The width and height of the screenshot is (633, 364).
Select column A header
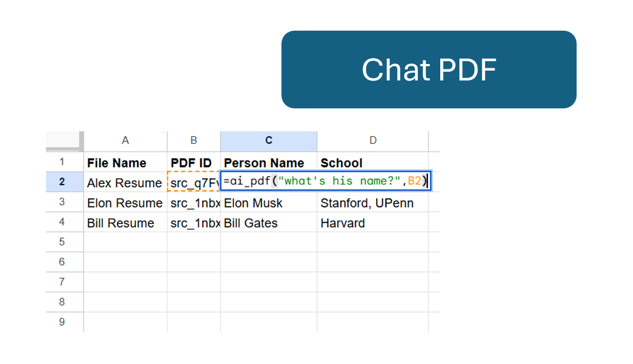pyautogui.click(x=125, y=141)
